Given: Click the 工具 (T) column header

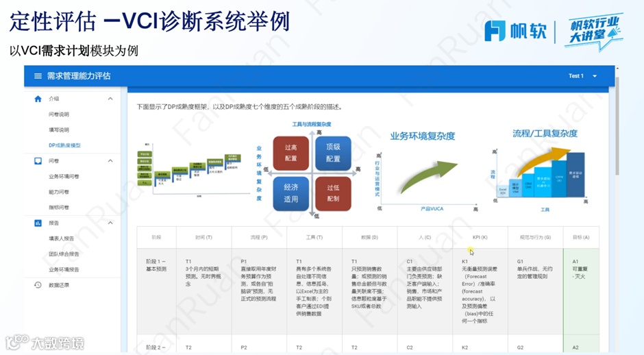Looking at the screenshot, I should coord(314,238).
